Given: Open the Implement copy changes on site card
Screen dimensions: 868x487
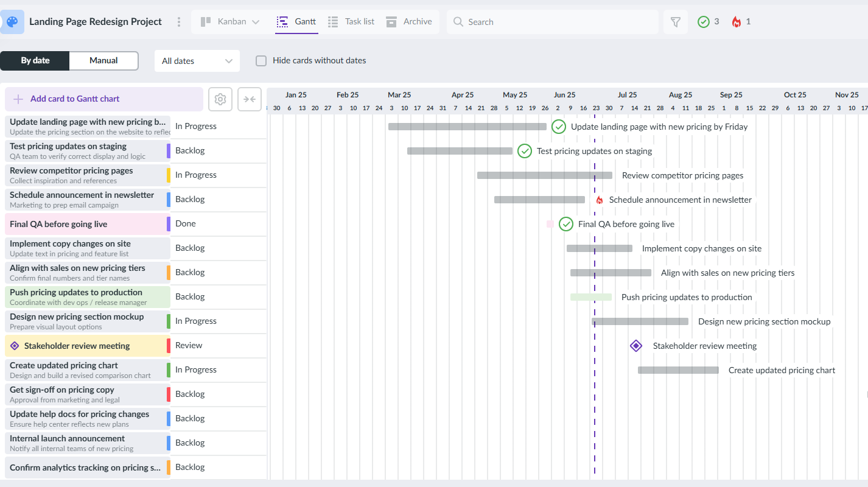Looking at the screenshot, I should [x=88, y=248].
